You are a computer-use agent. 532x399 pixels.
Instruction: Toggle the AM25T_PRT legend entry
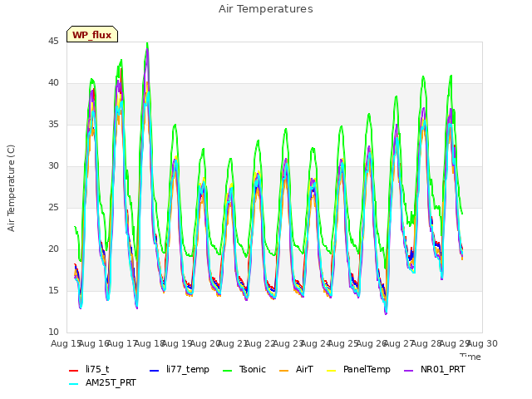point(102,383)
